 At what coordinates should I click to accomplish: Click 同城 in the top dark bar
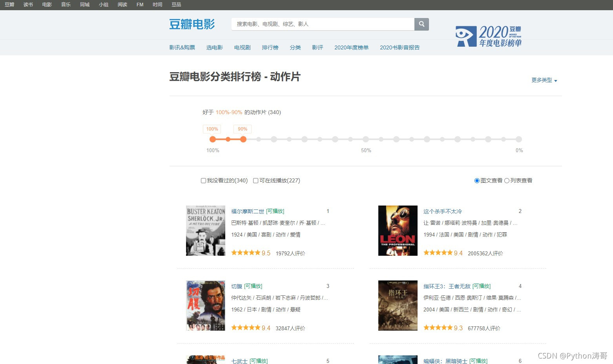[85, 5]
